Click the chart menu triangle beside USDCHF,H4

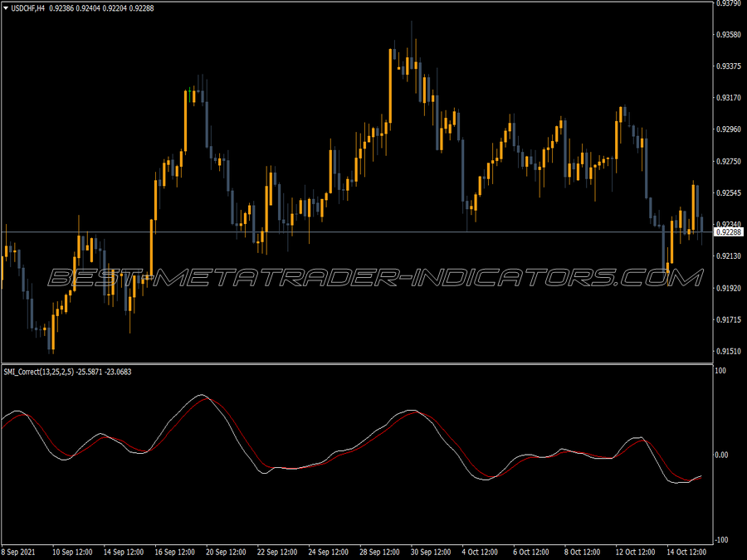click(6, 8)
